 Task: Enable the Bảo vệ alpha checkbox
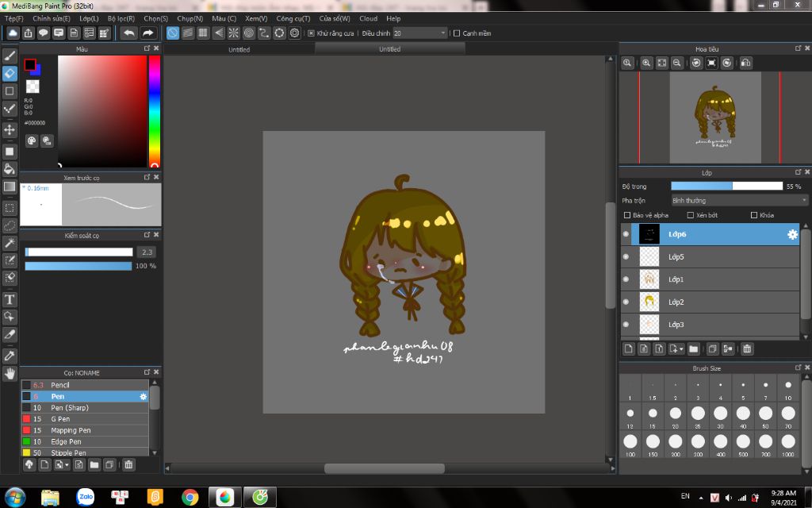pos(627,215)
